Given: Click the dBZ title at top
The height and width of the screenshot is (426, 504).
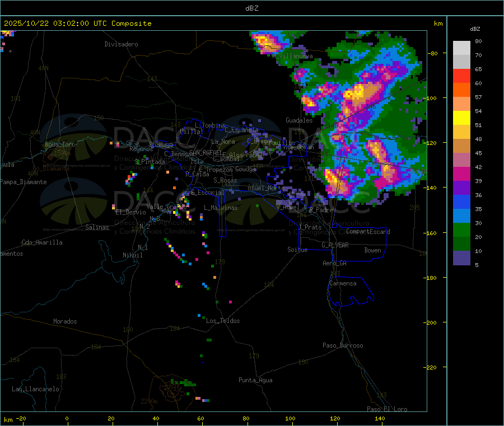Looking at the screenshot, I should [251, 8].
